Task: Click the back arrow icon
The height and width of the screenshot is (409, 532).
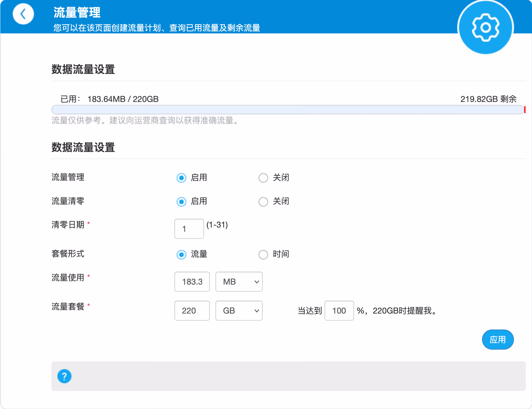Action: pos(23,14)
